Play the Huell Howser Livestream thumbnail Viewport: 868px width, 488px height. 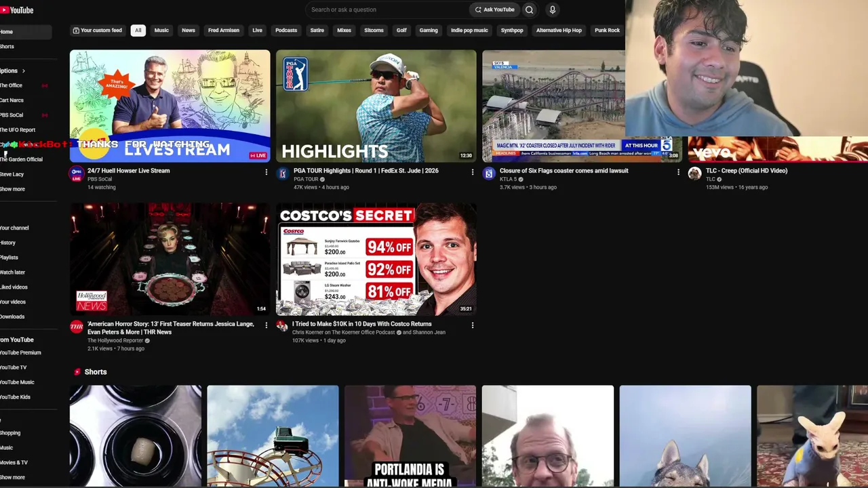pos(170,106)
